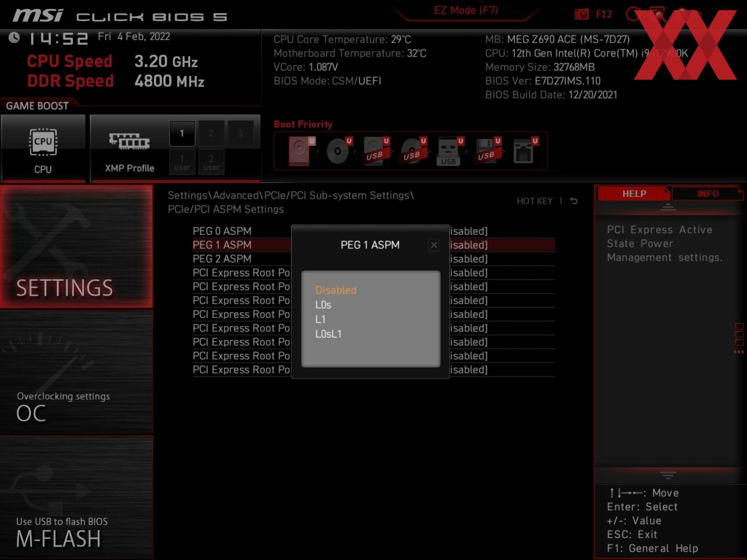The height and width of the screenshot is (560, 747).
Task: Click the side panel expand arrows
Action: click(739, 352)
